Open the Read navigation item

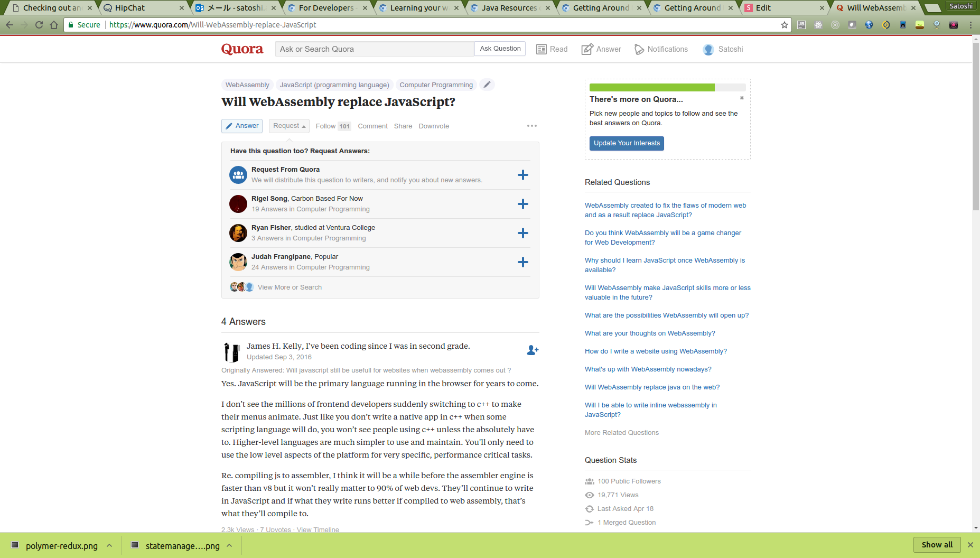[x=552, y=49]
